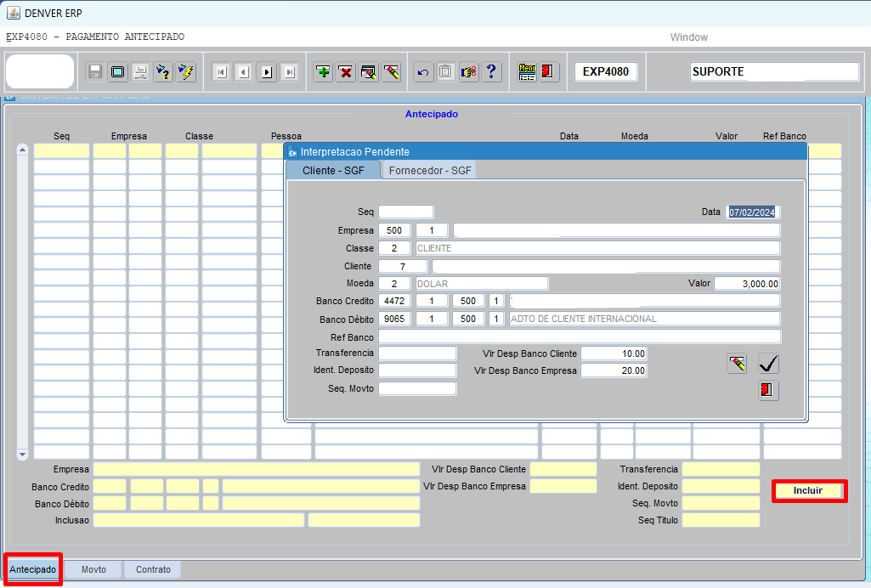Select the Contrato bottom tab
Screen dimensions: 871x588
coord(153,569)
